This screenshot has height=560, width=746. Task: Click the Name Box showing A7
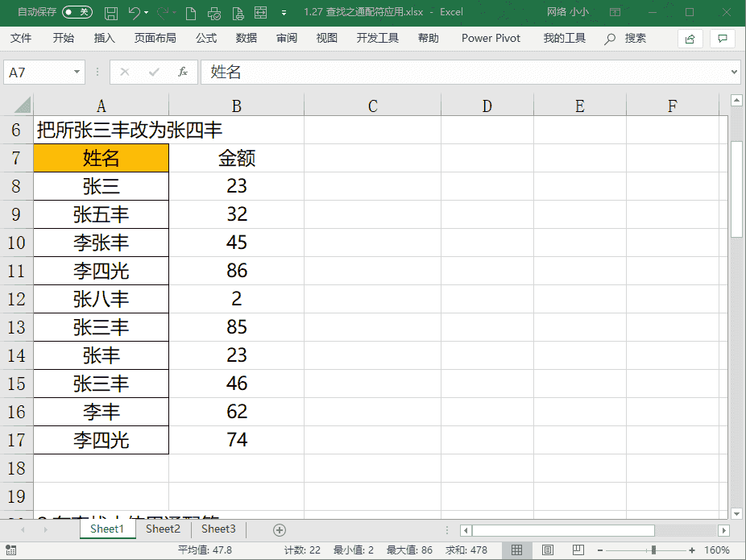(38, 73)
